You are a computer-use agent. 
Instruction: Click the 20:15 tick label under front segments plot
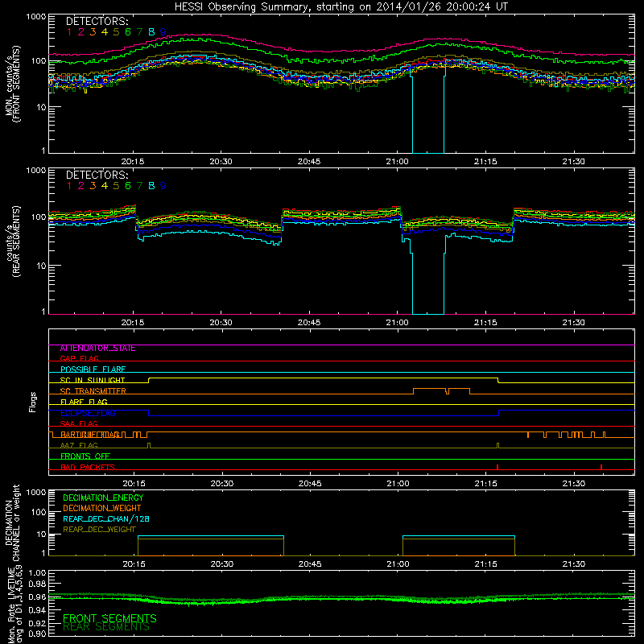click(x=133, y=162)
